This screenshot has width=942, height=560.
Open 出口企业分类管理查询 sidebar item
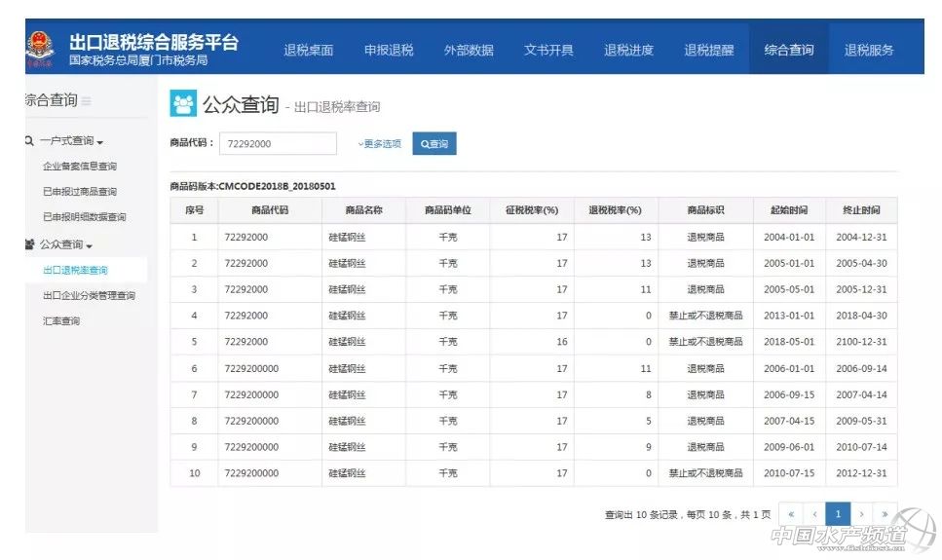pos(89,295)
